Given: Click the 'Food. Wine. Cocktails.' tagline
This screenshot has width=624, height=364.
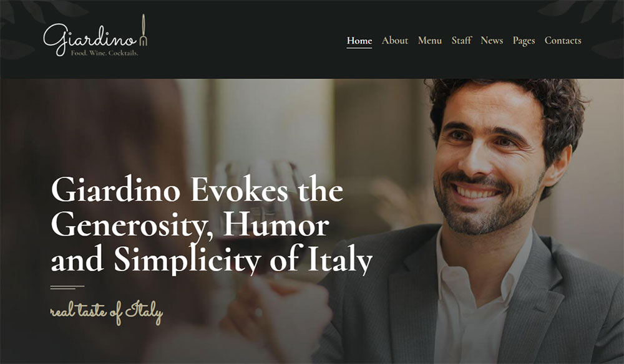Looking at the screenshot, I should coord(105,53).
